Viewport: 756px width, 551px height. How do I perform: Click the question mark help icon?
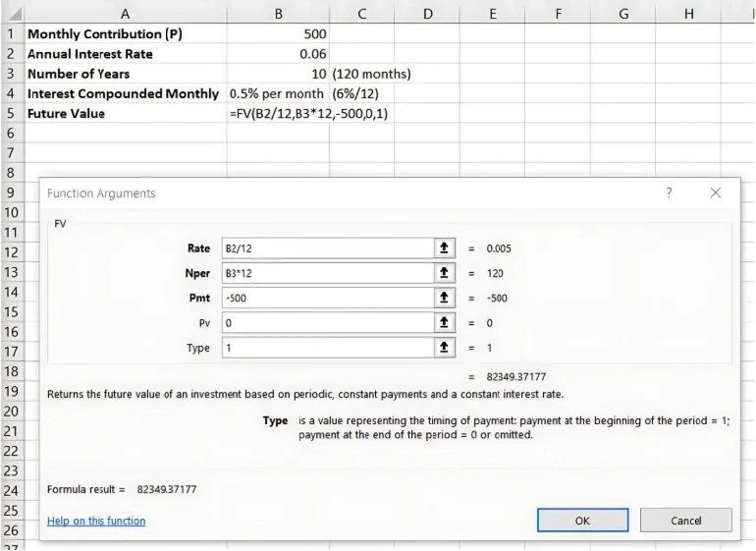coord(670,193)
